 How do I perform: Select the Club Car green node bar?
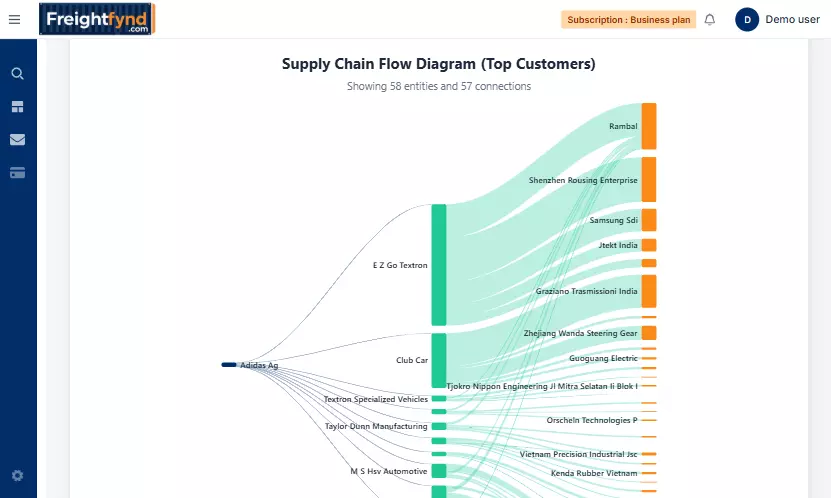(438, 360)
